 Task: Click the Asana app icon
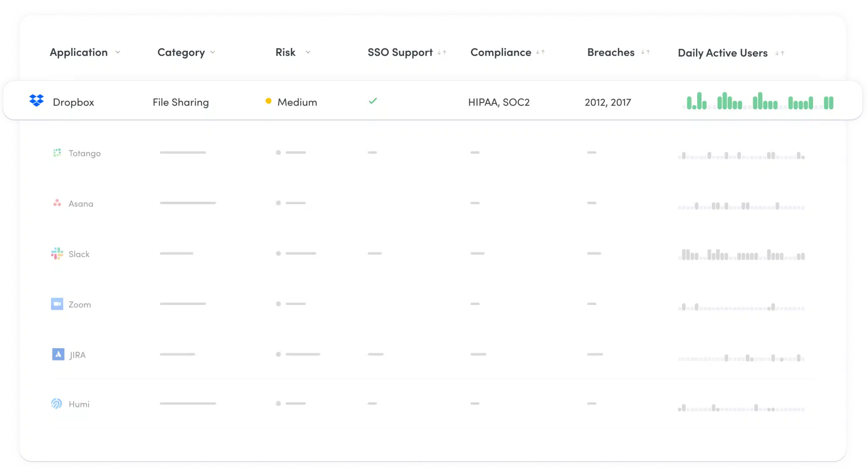(x=57, y=203)
